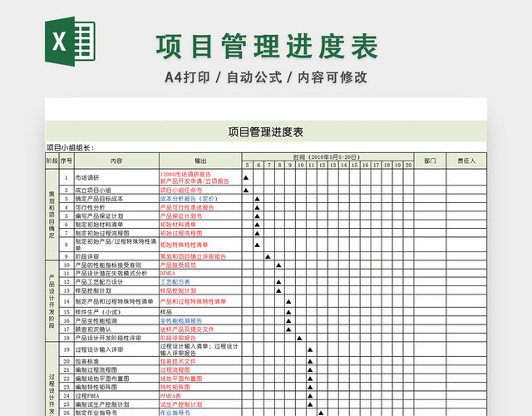Screen dimensions: 532x416
Task: Click the date column header 20
Action: click(408, 165)
